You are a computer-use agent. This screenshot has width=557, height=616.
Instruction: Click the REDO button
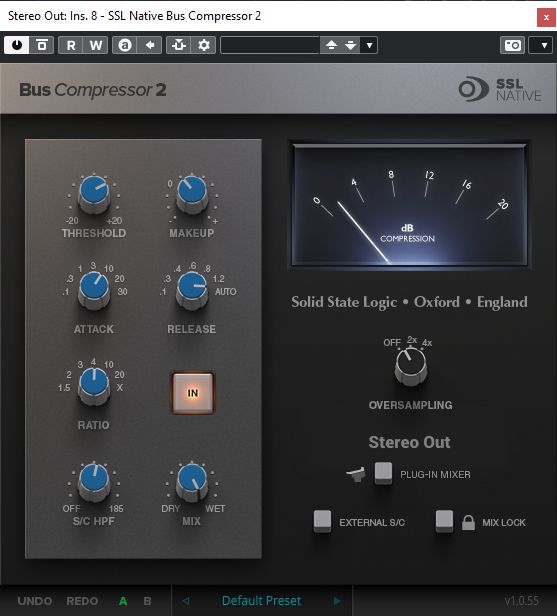(x=82, y=601)
